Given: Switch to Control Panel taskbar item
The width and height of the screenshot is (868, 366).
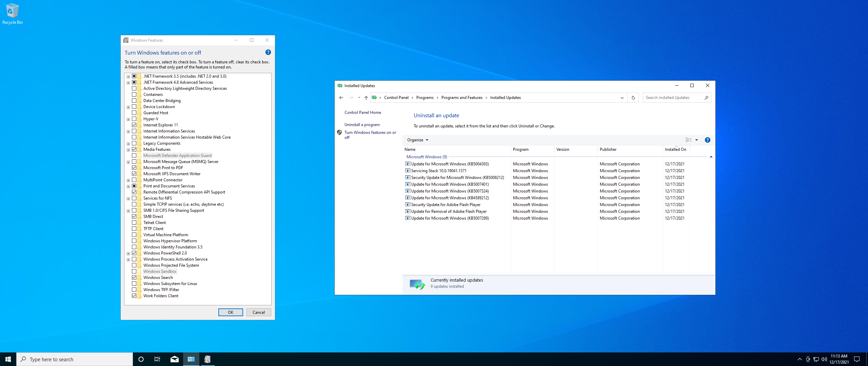Looking at the screenshot, I should (191, 359).
